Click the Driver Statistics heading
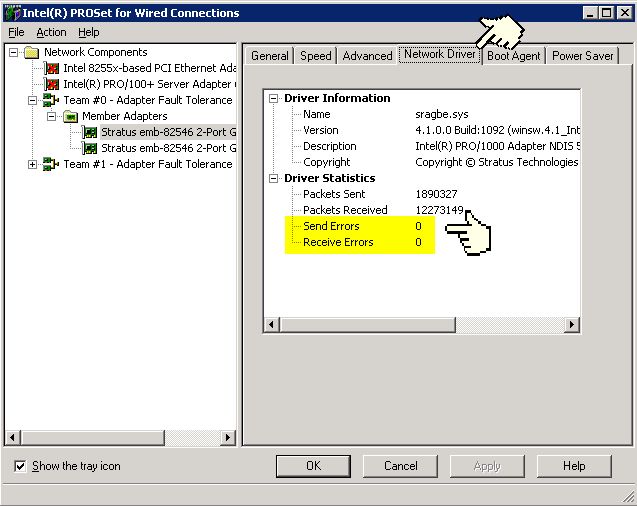Image resolution: width=637 pixels, height=506 pixels. tap(329, 178)
